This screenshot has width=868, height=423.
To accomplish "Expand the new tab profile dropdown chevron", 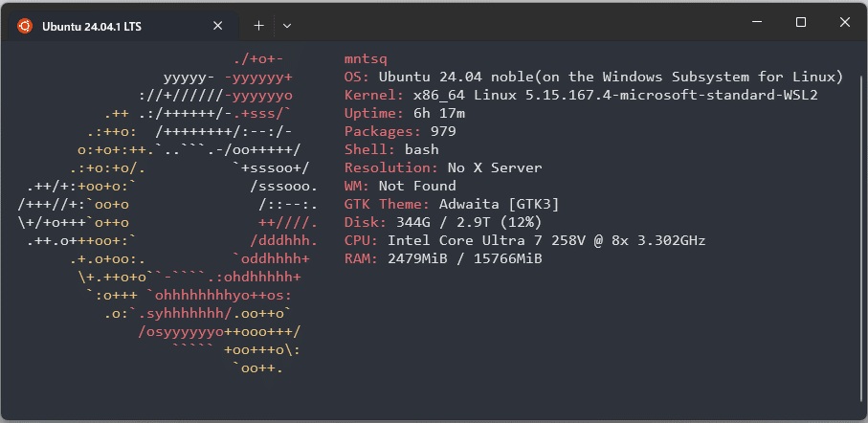I will (x=287, y=26).
